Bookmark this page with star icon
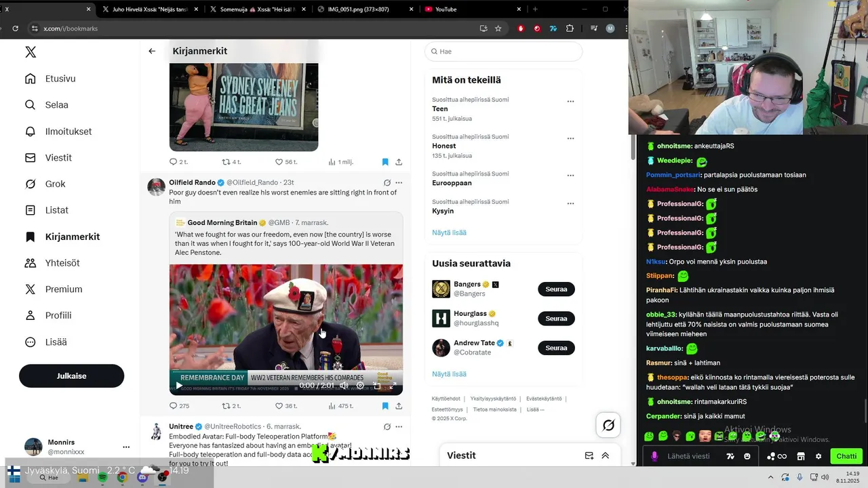Screen dimensions: 868x488 [498, 28]
